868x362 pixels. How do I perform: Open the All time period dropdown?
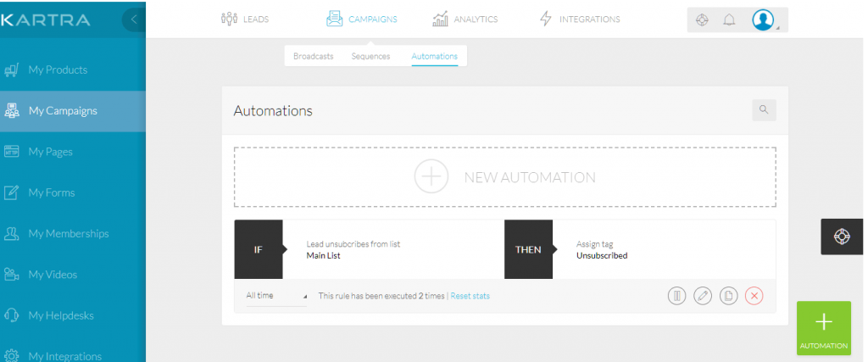276,296
